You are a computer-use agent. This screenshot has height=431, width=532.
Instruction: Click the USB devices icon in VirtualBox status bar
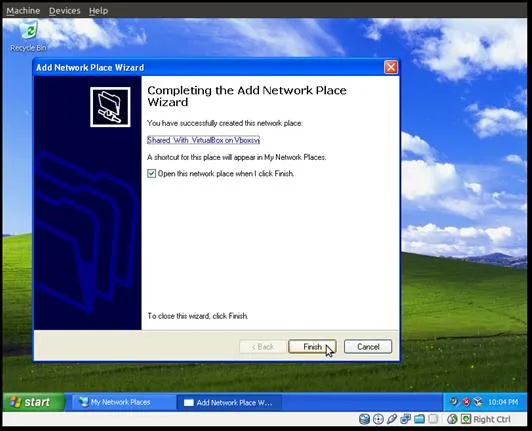tap(392, 419)
